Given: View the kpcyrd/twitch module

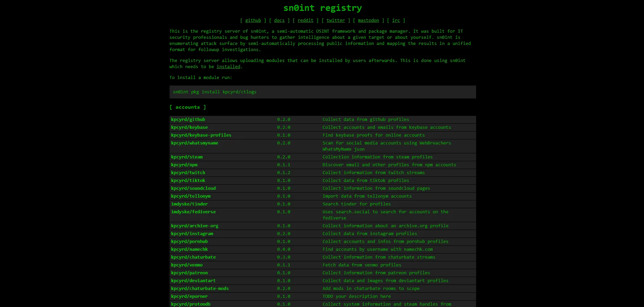Looking at the screenshot, I should click(188, 173).
